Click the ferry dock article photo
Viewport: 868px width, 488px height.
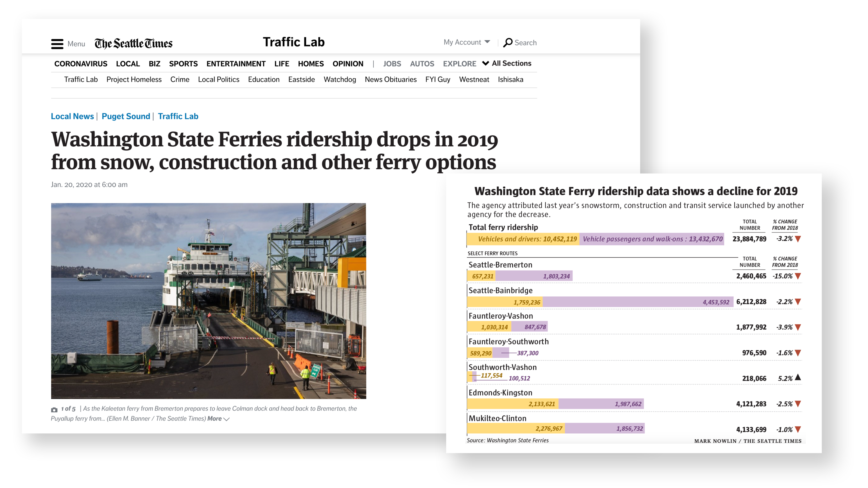point(208,301)
